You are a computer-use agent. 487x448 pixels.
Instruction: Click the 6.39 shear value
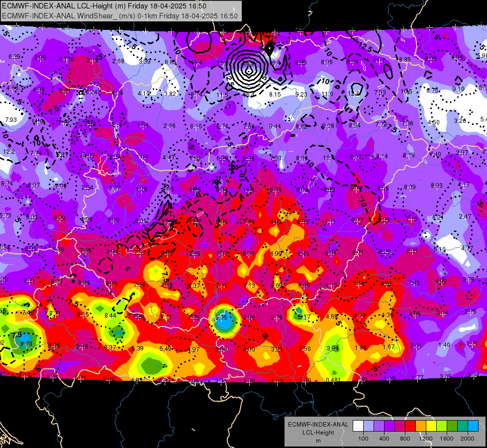[x=14, y=57]
